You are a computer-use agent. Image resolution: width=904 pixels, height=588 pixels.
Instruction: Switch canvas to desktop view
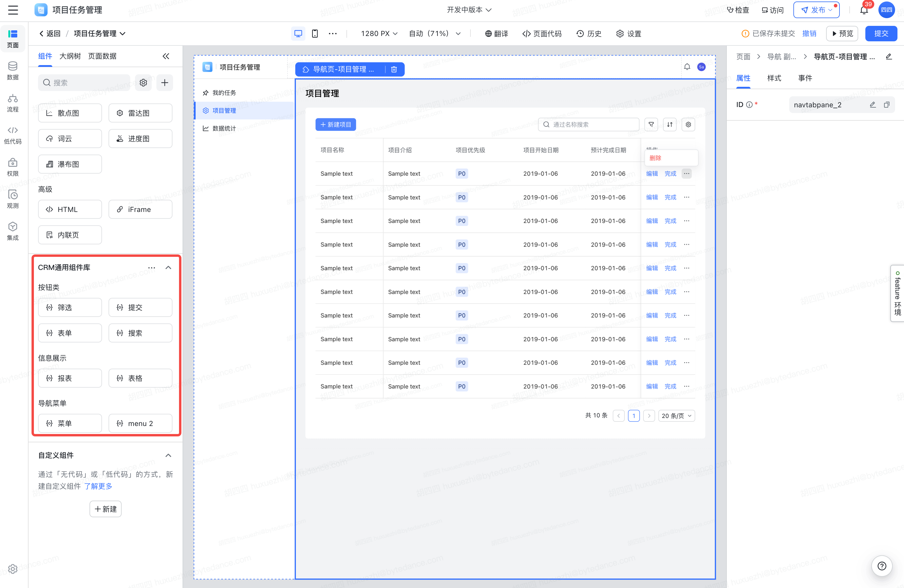pos(298,34)
